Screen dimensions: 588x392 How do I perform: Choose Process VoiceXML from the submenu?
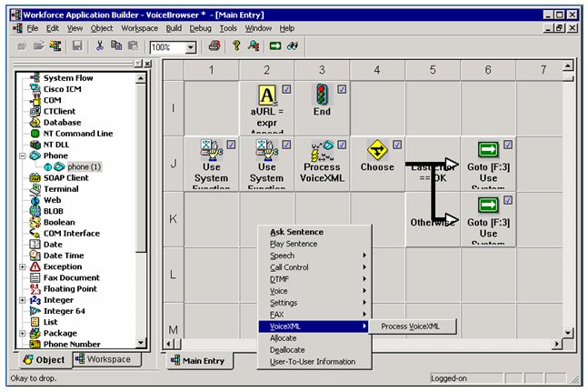pyautogui.click(x=413, y=326)
